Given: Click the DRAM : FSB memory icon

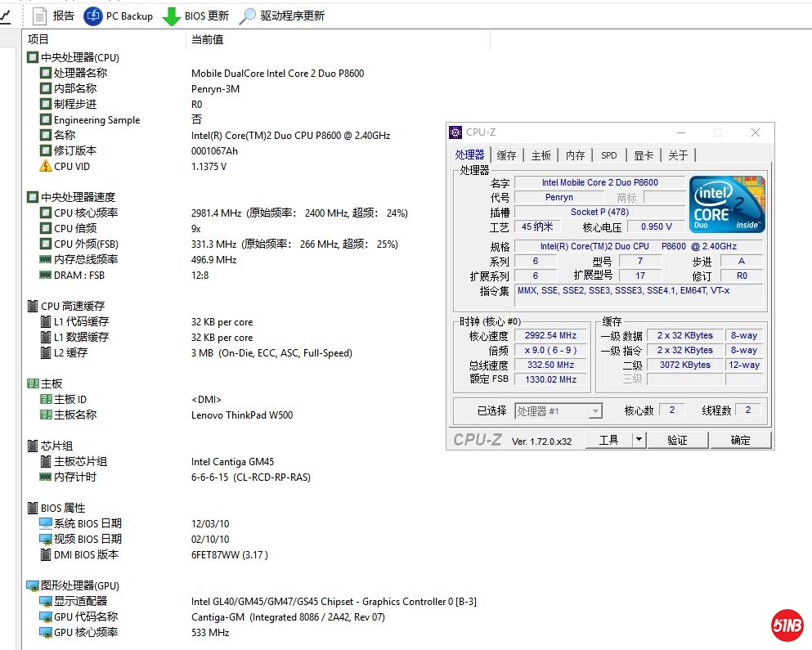Looking at the screenshot, I should 46,275.
